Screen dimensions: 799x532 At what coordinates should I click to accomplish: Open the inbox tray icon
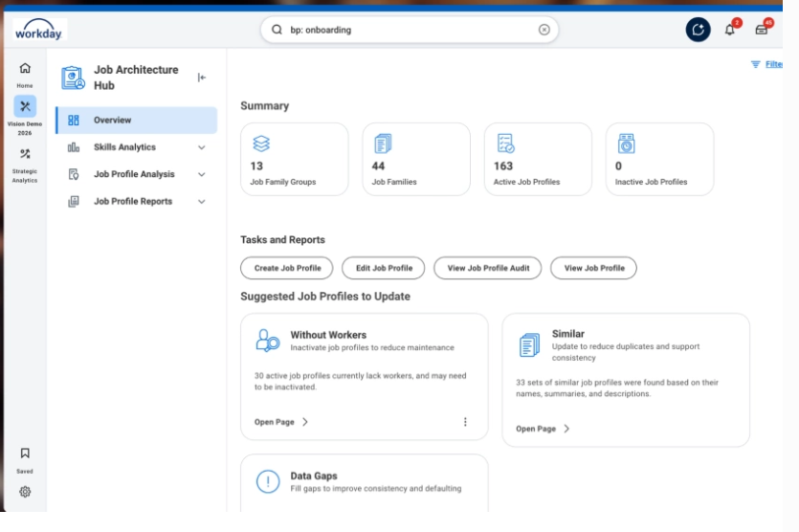[762, 30]
